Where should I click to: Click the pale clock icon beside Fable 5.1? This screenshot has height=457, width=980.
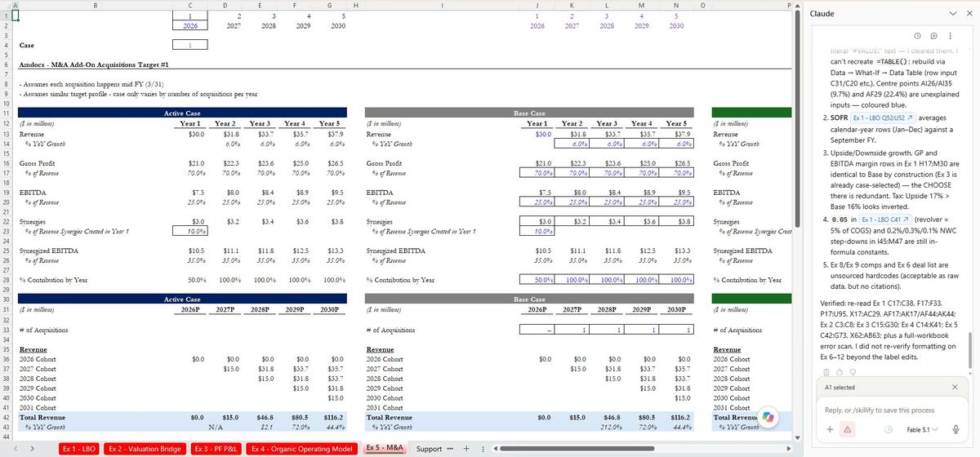click(x=888, y=429)
